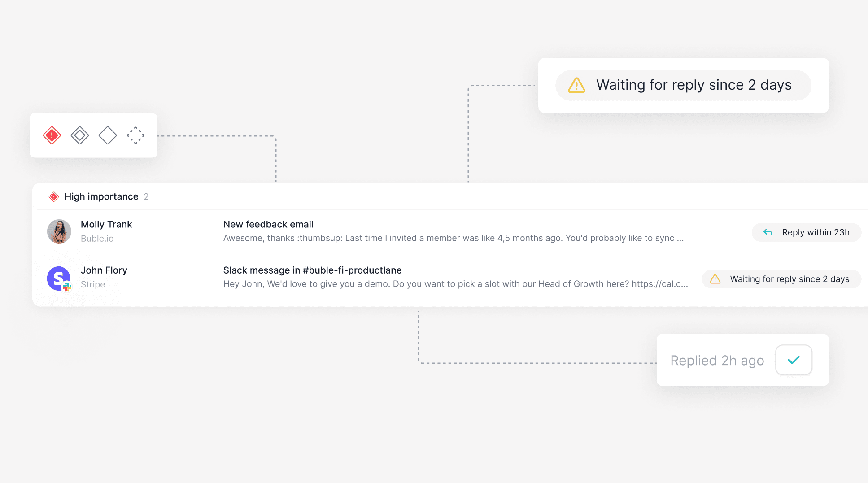Select the double-outline medium importance diamond
Viewport: 868px width, 483px height.
(x=80, y=135)
